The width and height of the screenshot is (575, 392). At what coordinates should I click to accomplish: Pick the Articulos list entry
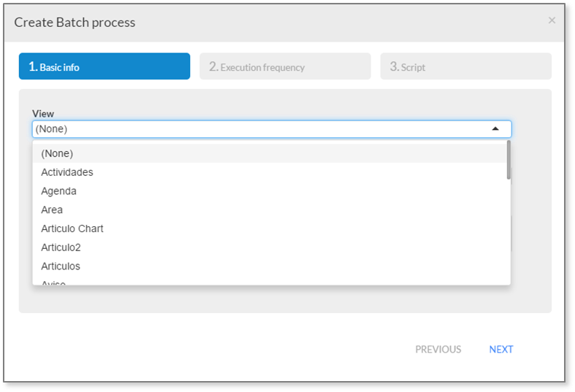click(270, 266)
